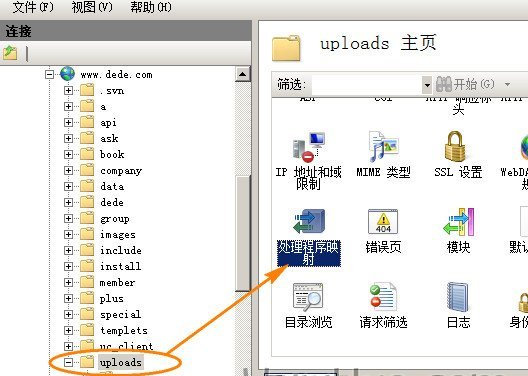
Task: Select the include folder in tree
Action: [121, 250]
